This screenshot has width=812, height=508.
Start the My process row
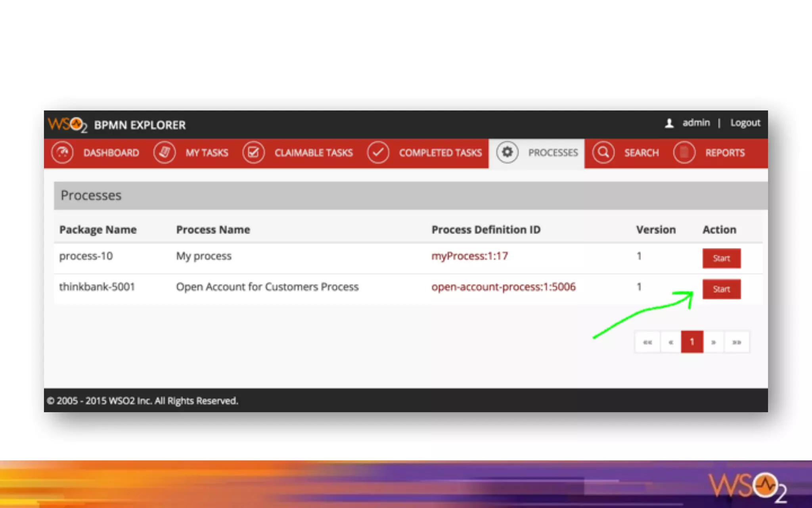click(x=721, y=258)
